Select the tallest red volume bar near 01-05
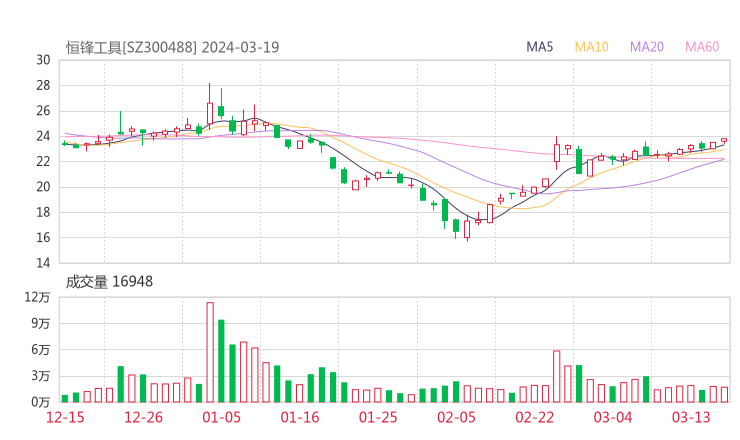740x440 pixels. pos(210,352)
